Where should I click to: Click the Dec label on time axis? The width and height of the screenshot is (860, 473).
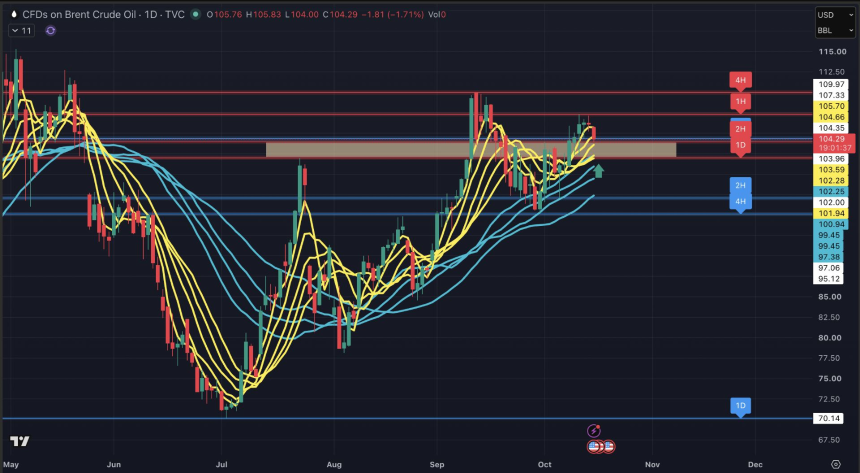755,465
